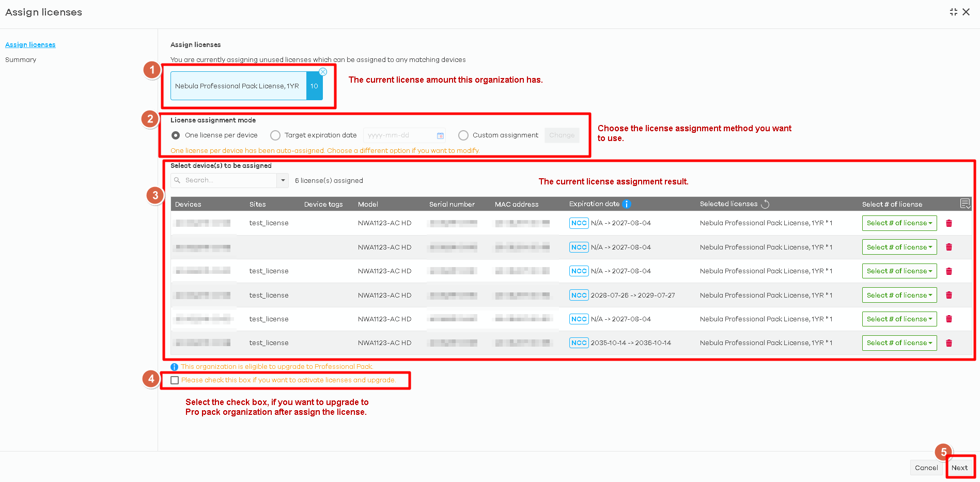Delete the third device row with trash icon
Screen dimensions: 980x482
pyautogui.click(x=949, y=271)
